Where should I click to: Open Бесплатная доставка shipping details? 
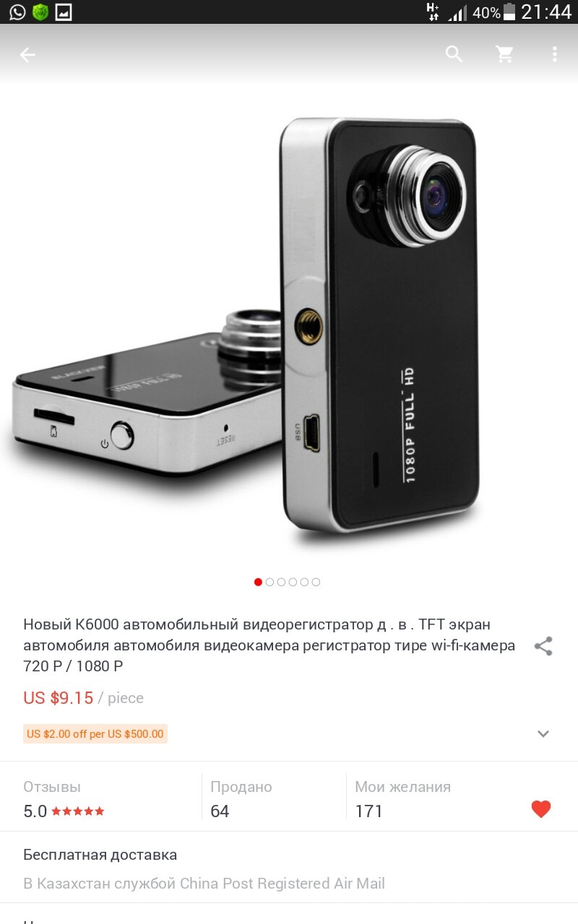(x=289, y=868)
